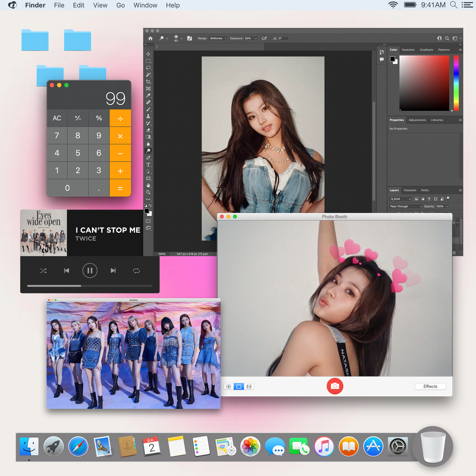The height and width of the screenshot is (476, 476).
Task: Pause the TWICE song playback
Action: 90,270
